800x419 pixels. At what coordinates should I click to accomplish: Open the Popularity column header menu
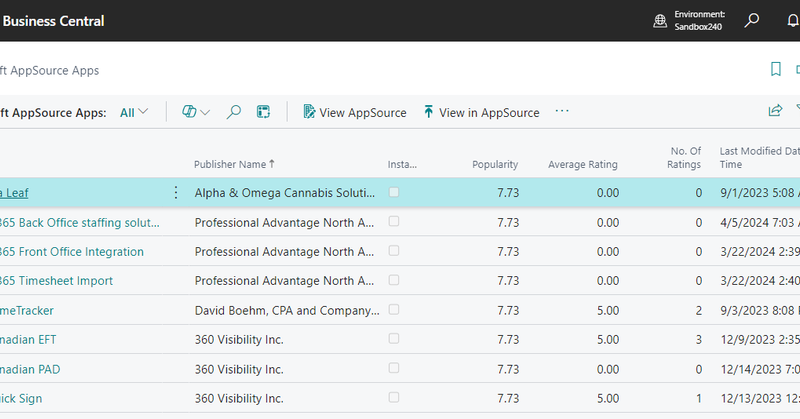click(x=494, y=164)
